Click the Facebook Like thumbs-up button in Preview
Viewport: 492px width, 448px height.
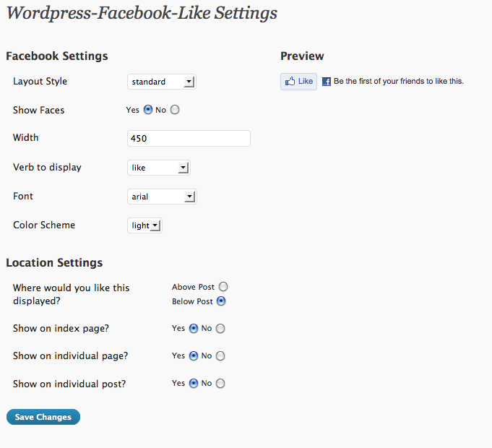pyautogui.click(x=298, y=82)
